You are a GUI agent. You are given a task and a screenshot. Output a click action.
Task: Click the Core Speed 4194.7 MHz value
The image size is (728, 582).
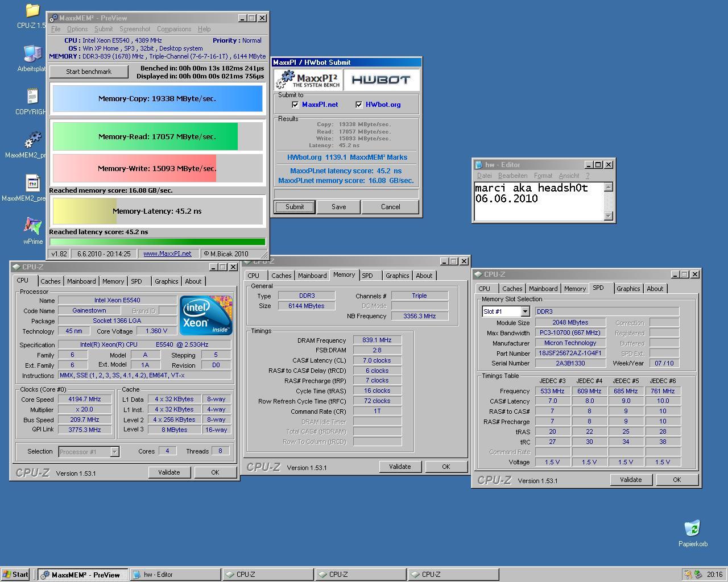[84, 399]
